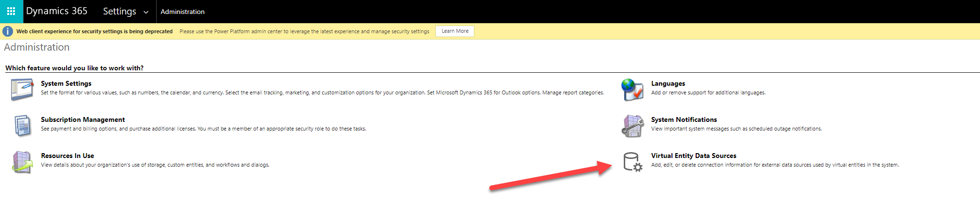This screenshot has width=980, height=223.
Task: Open the Subscription Management link
Action: click(x=82, y=119)
